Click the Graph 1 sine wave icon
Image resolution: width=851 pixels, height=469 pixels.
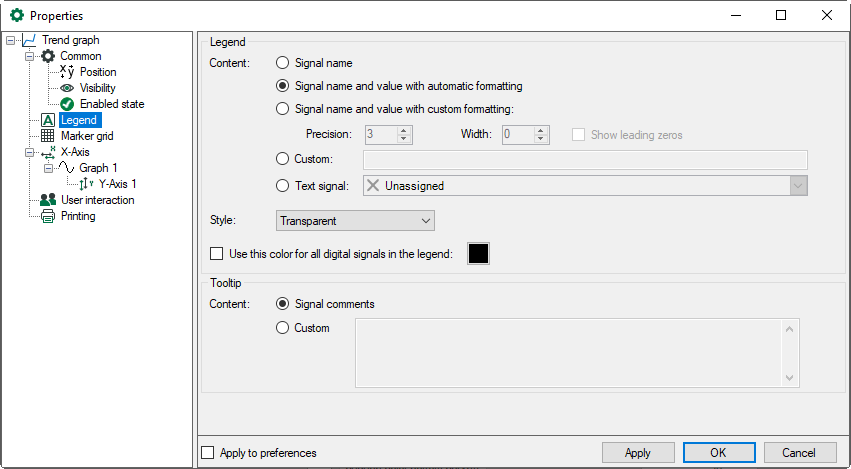67,168
